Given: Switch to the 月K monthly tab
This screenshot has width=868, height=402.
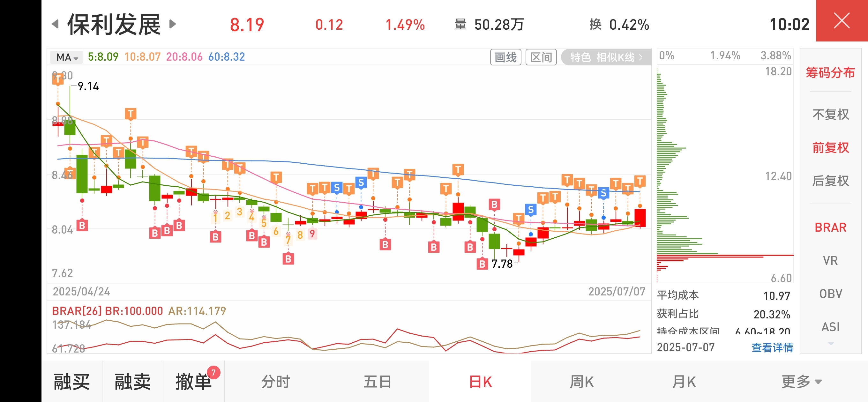Looking at the screenshot, I should (684, 382).
